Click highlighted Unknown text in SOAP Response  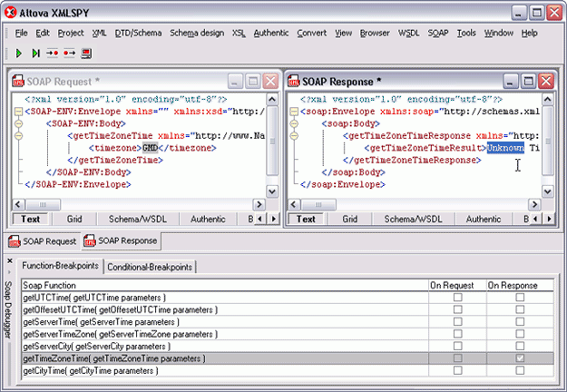pyautogui.click(x=505, y=148)
